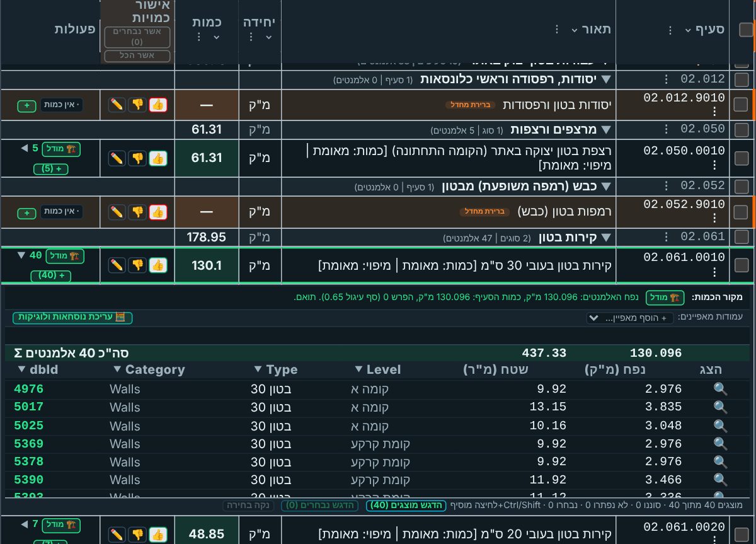Screen dimensions: 756x544
Task: Toggle the select-all checkbox in the header
Action: point(746,30)
